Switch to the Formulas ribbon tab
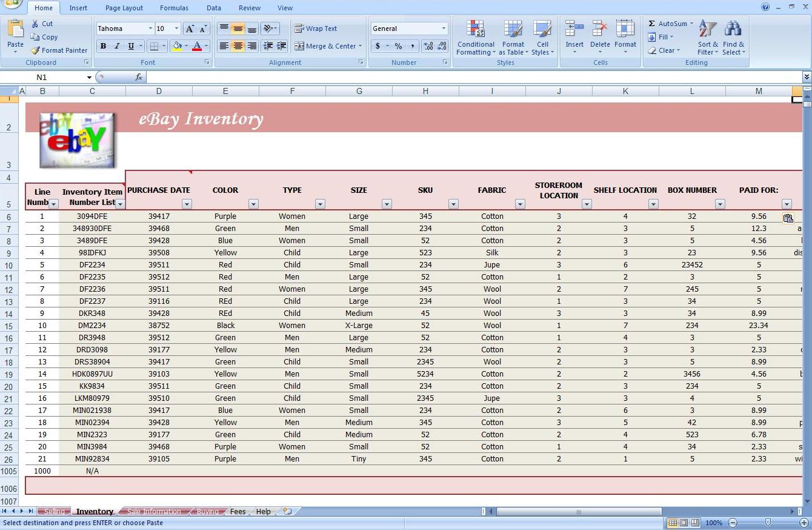 coord(174,8)
